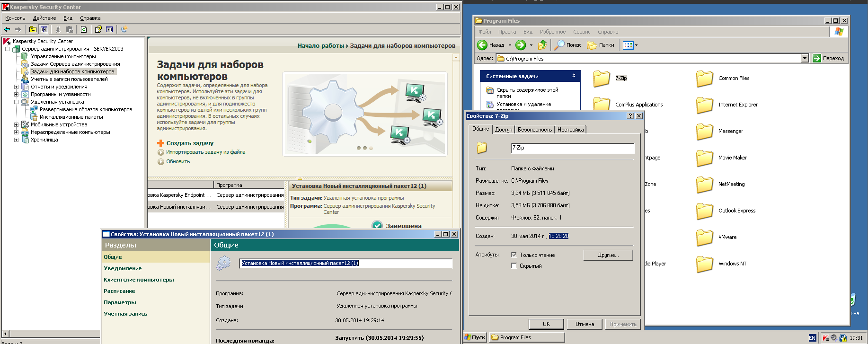The width and height of the screenshot is (868, 344).
Task: Expand Нераспределенные компьютеры tree node
Action: [x=16, y=132]
